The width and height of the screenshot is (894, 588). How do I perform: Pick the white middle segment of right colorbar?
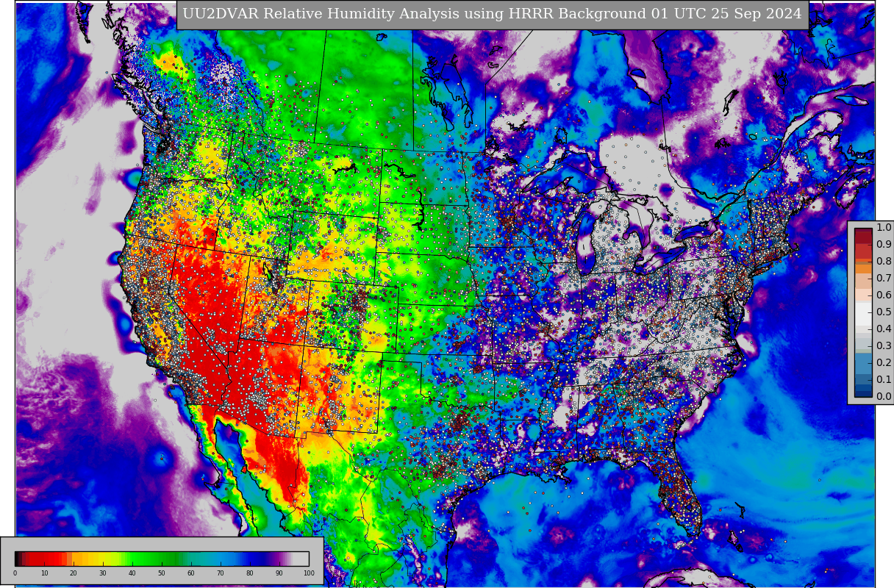[863, 314]
